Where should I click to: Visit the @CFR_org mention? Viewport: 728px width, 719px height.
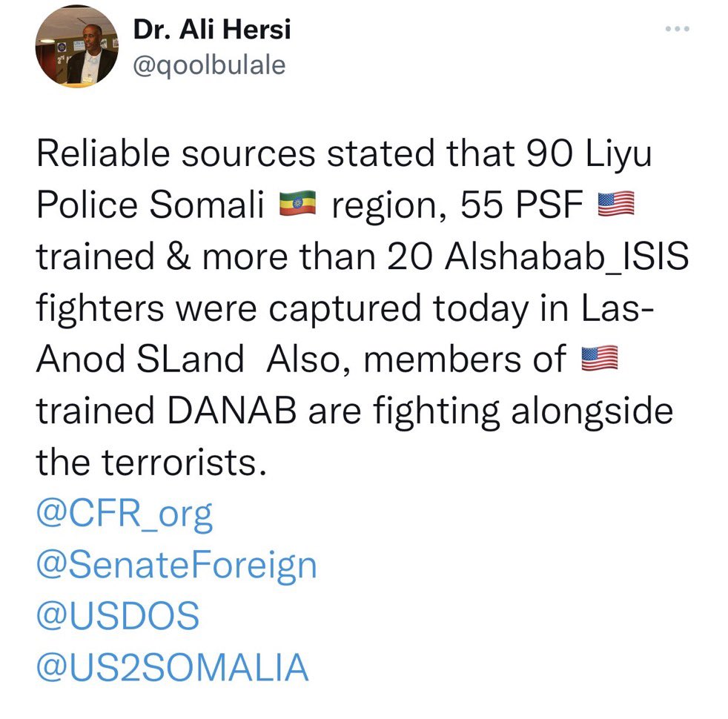point(125,514)
